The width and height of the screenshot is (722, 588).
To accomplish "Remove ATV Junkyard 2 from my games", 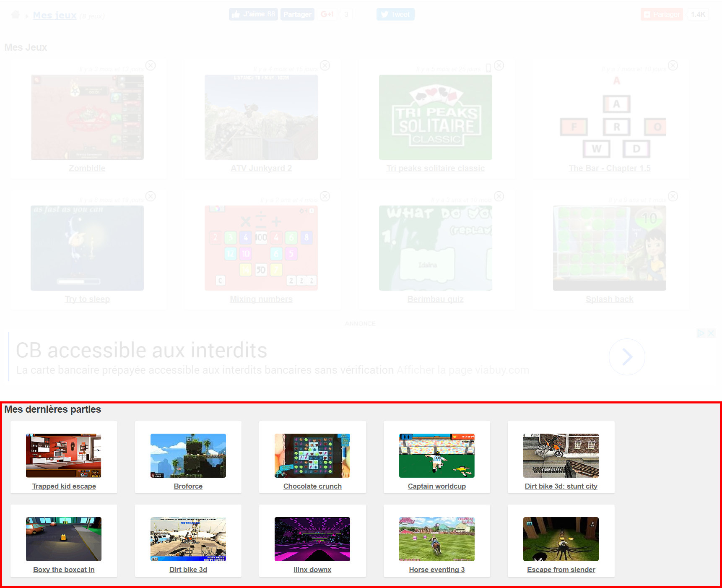I will click(x=325, y=65).
